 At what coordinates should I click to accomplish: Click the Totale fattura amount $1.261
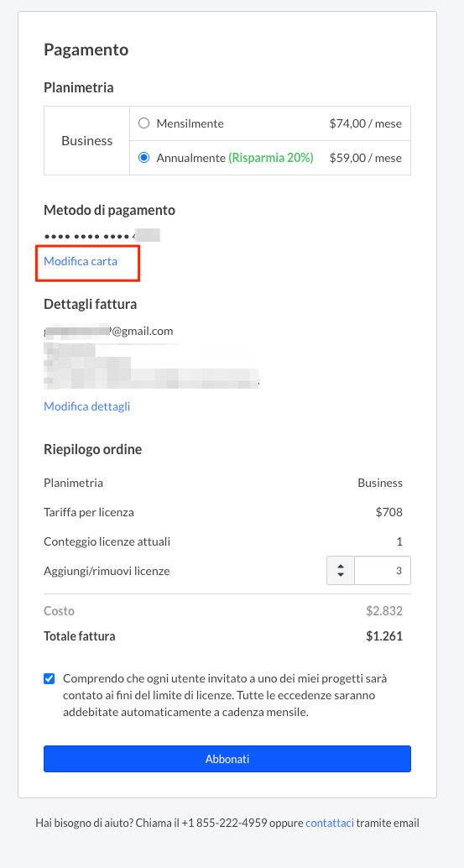pos(384,636)
